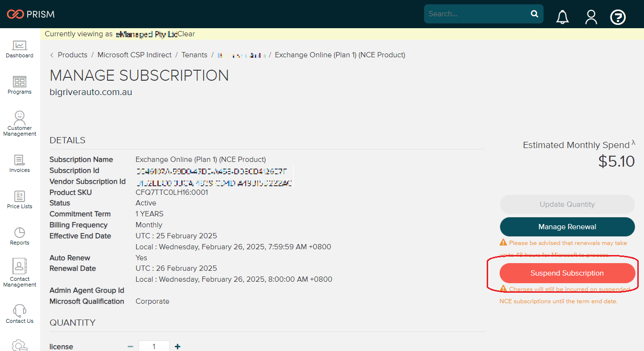The width and height of the screenshot is (644, 351).
Task: Open the help question mark icon
Action: coord(618,17)
